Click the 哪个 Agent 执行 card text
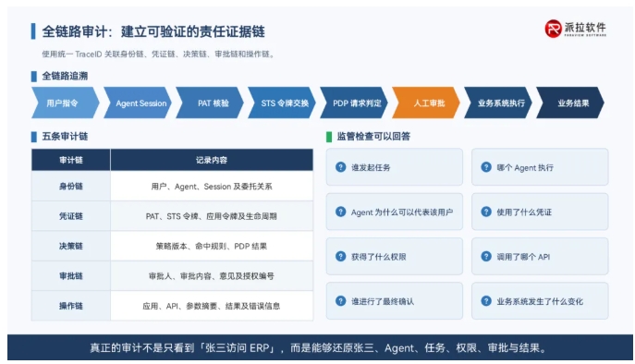 (x=525, y=167)
